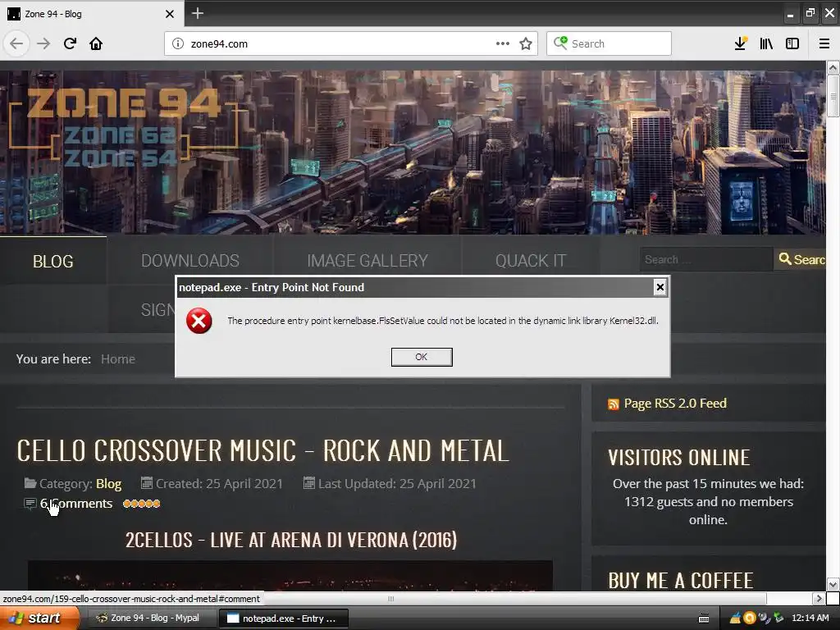
Task: Open the browser hamburger menu
Action: [824, 43]
